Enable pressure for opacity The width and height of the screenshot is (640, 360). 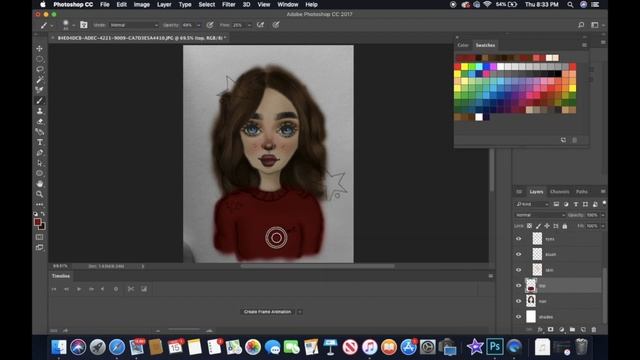pos(210,25)
